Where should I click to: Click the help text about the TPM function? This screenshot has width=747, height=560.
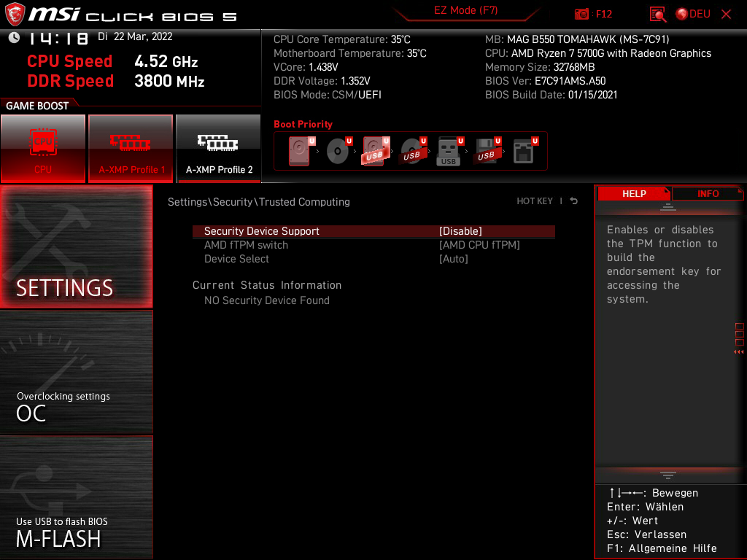point(664,264)
